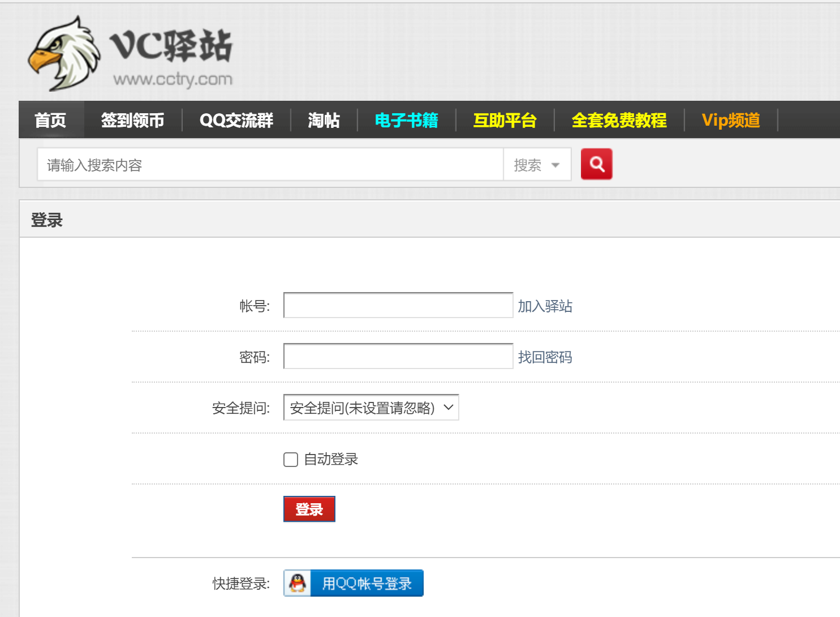Click into the 密码 password field
Viewport: 840px width, 617px height.
398,357
